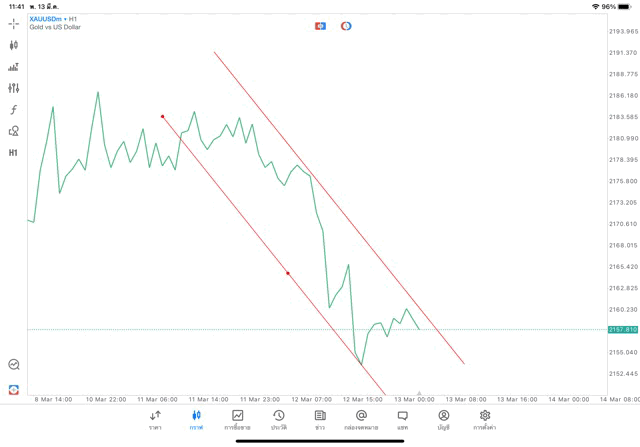Image resolution: width=640 pixels, height=447 pixels.
Task: Open the news tab
Action: [x=320, y=420]
